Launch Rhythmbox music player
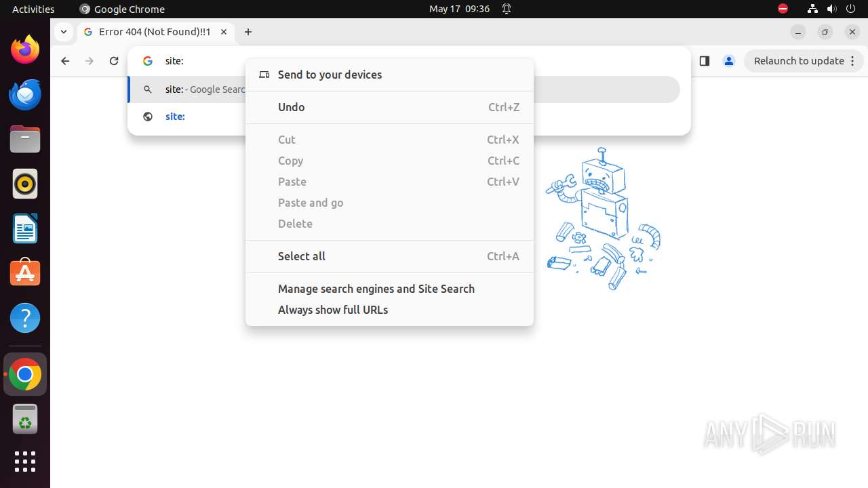 tap(25, 184)
